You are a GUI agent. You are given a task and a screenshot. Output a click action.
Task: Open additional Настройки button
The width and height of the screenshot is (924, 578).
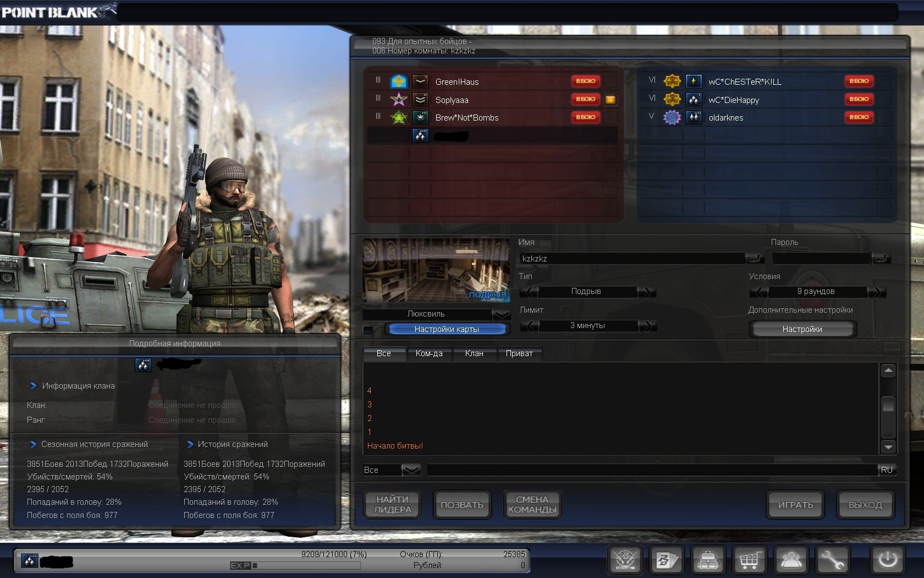pyautogui.click(x=802, y=329)
